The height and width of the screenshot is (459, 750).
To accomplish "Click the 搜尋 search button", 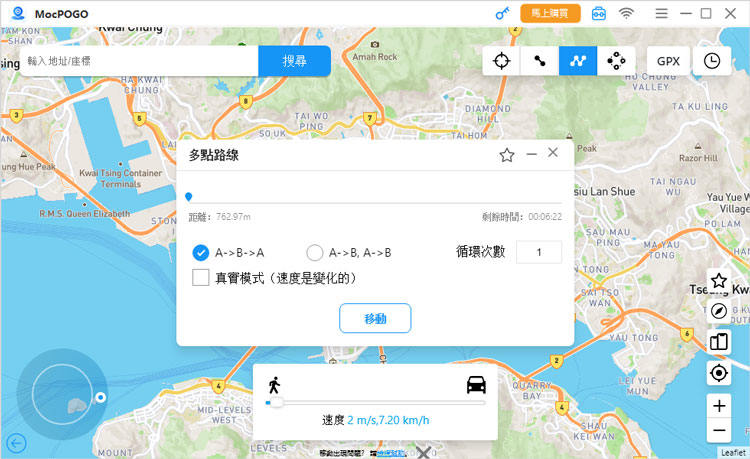I will coord(294,61).
